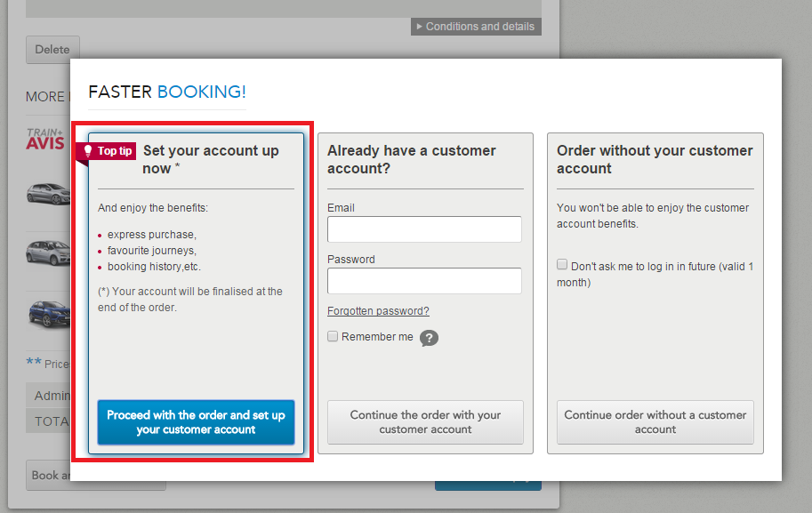The width and height of the screenshot is (812, 513).
Task: Click the partially hidden Book button
Action: tap(48, 476)
